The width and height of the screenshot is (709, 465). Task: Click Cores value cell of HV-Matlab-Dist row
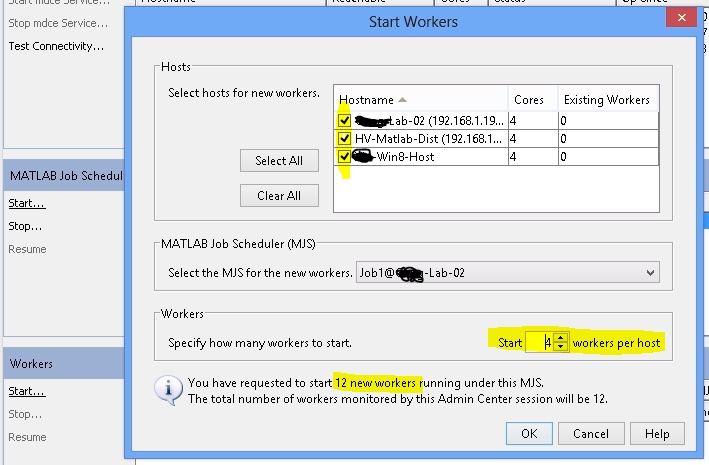coord(533,138)
